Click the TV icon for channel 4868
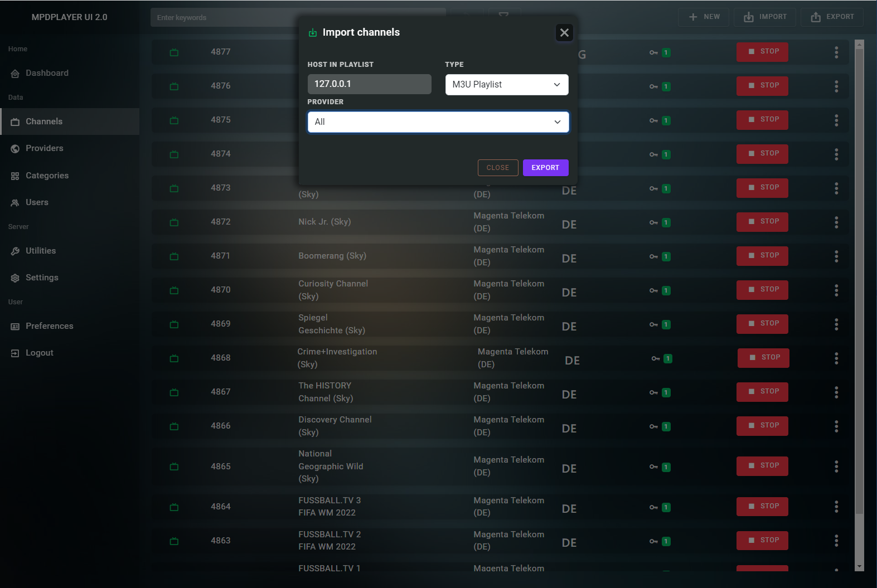This screenshot has height=588, width=877. click(x=174, y=358)
